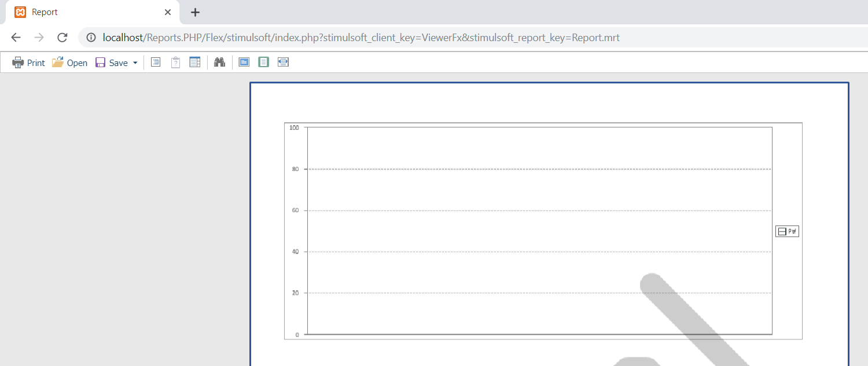The image size is (868, 366).
Task: Click the Print button in viewer toolbar
Action: (28, 63)
